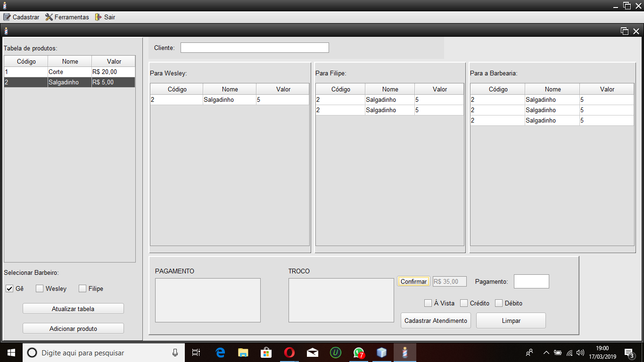Click the Sair exit menu item
The height and width of the screenshot is (362, 644).
click(105, 17)
